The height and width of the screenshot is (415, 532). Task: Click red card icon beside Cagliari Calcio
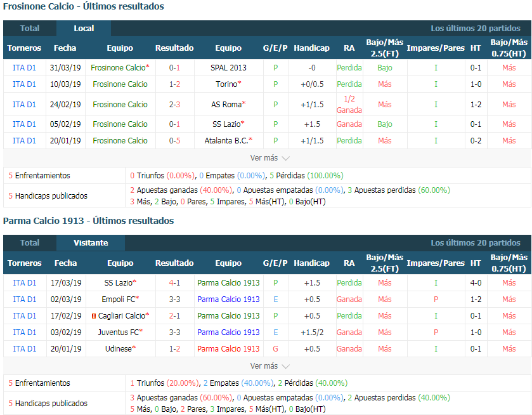tap(94, 316)
